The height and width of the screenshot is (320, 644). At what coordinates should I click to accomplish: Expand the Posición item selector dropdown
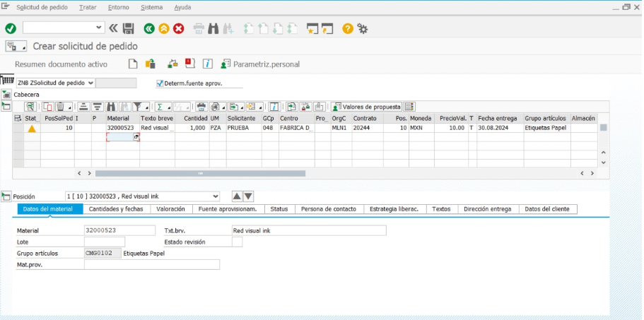pyautogui.click(x=215, y=196)
